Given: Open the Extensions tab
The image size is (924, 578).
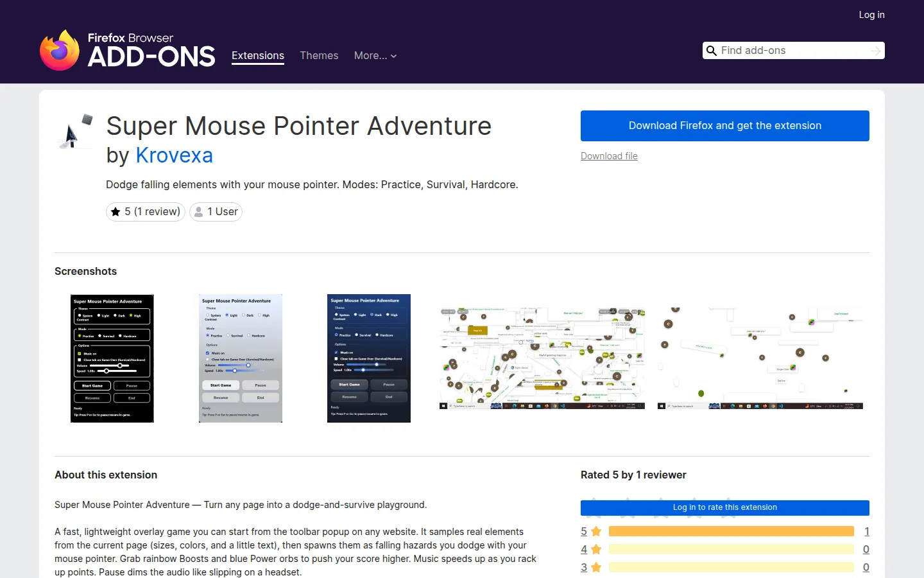Looking at the screenshot, I should click(x=258, y=55).
